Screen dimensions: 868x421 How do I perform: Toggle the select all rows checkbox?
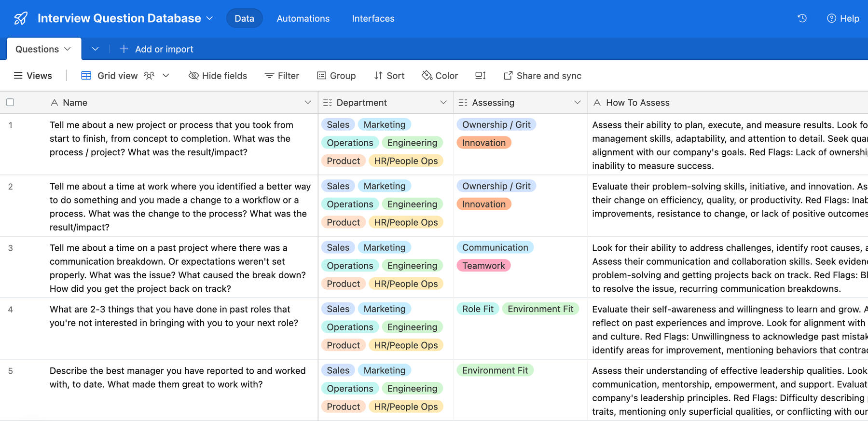coord(10,102)
